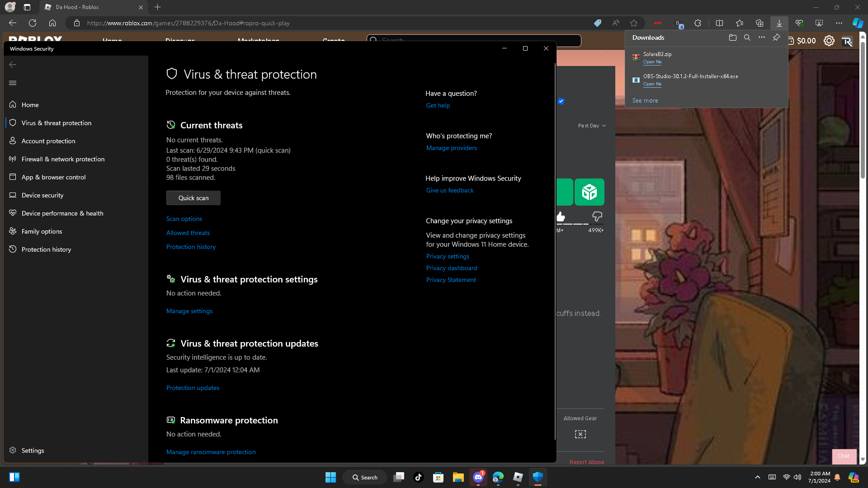Image resolution: width=868 pixels, height=488 pixels.
Task: Click the Edge downloads toolbar button
Action: 779,23
